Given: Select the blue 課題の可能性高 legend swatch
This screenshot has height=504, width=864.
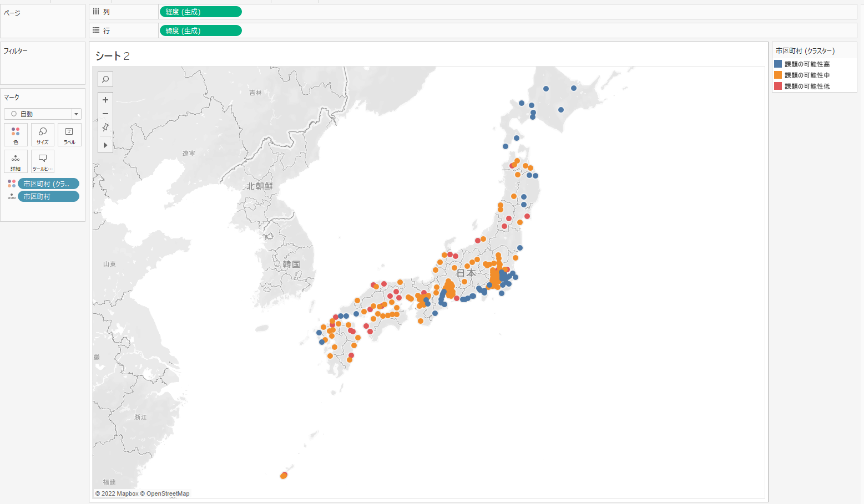Looking at the screenshot, I should (x=778, y=64).
